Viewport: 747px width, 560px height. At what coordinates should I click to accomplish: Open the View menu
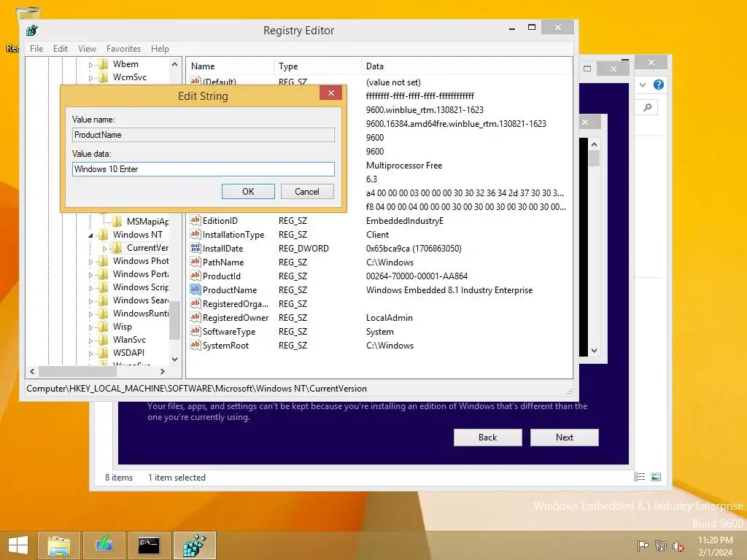(x=88, y=49)
